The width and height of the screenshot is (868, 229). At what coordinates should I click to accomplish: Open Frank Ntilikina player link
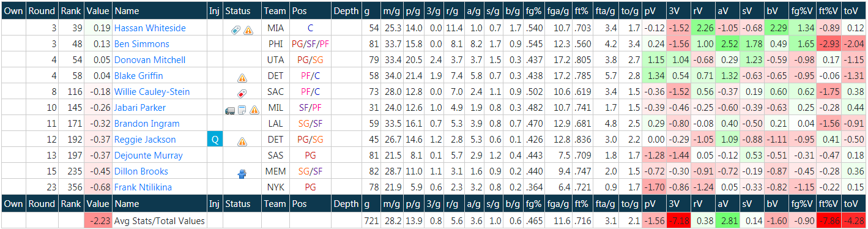pos(143,187)
